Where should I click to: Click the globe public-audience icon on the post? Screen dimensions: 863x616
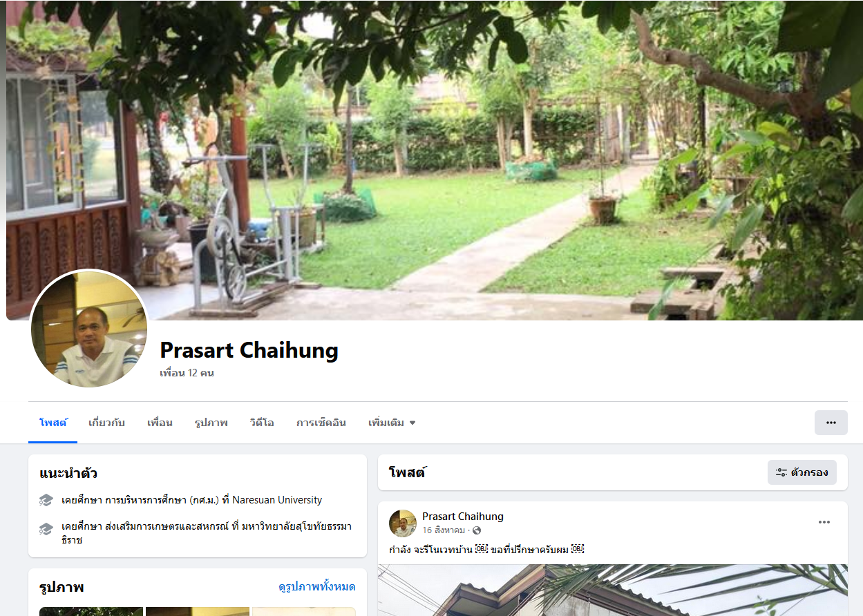coord(477,530)
